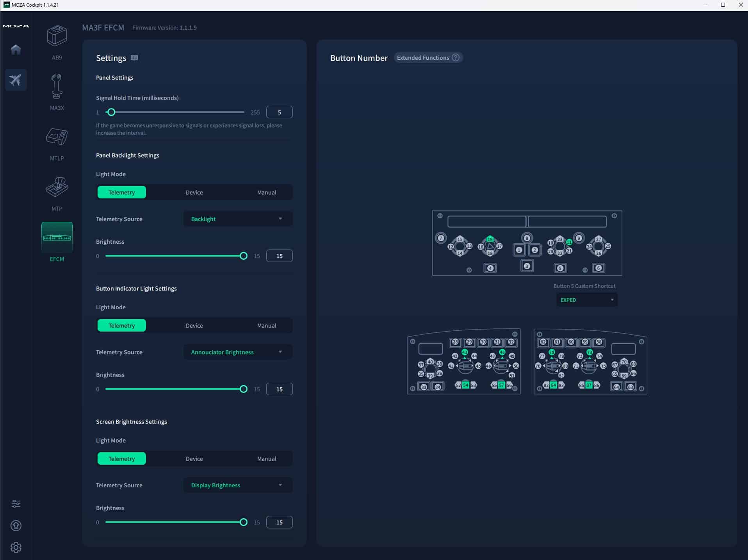Set Button Indicator light mode to Manual
This screenshot has height=560, width=748.
[x=267, y=325]
